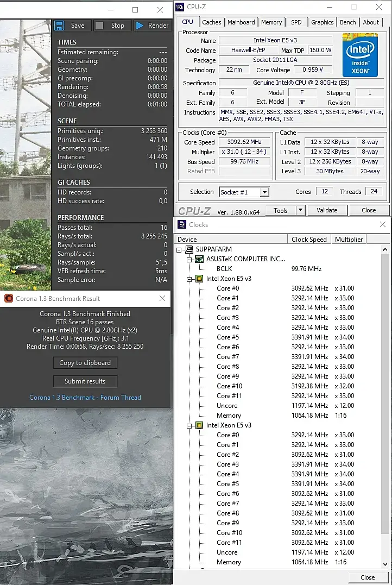This screenshot has height=585, width=392.
Task: Click the CPU-Z title bar app icon
Action: (180, 7)
